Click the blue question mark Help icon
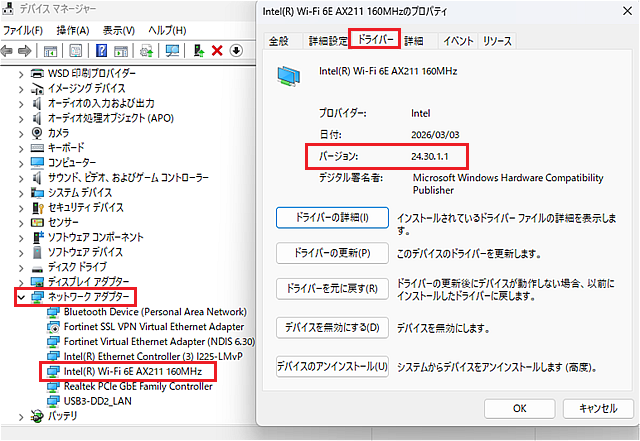This screenshot has height=441, width=640. pos(101,51)
